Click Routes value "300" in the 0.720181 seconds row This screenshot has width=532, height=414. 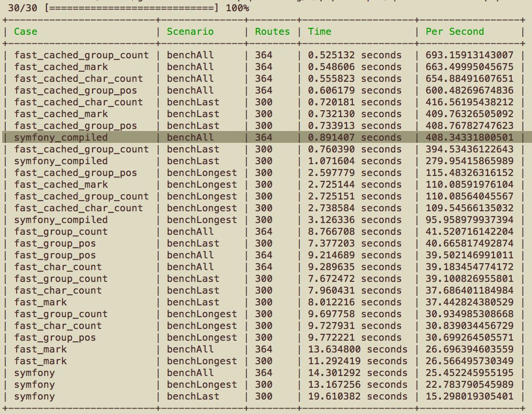[x=264, y=102]
